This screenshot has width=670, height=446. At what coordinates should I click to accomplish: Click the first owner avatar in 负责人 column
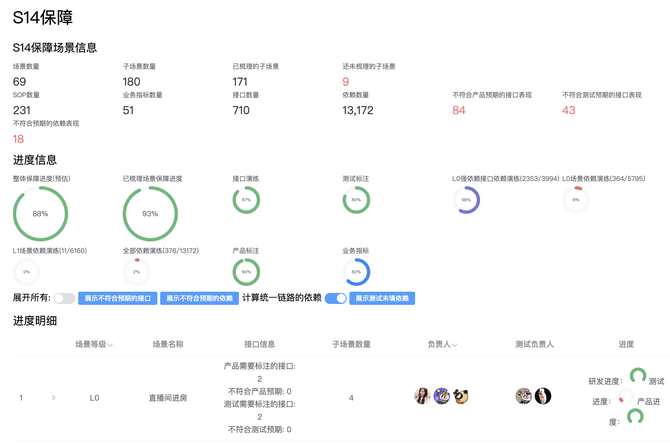click(422, 396)
